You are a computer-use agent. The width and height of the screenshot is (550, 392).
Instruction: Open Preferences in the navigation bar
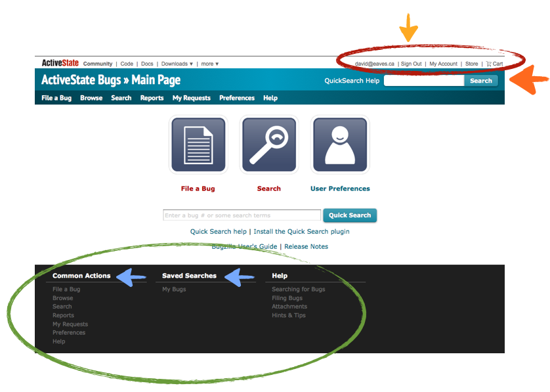click(x=237, y=98)
